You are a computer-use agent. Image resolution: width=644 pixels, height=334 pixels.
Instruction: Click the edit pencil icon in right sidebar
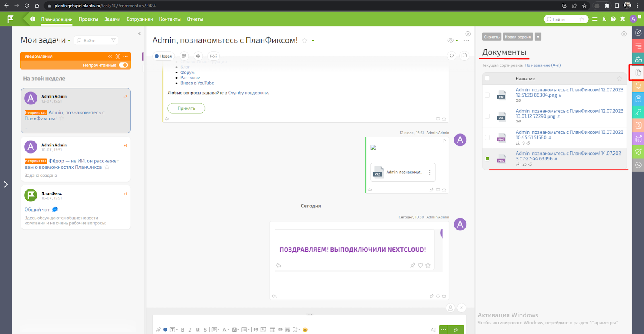[x=638, y=33]
